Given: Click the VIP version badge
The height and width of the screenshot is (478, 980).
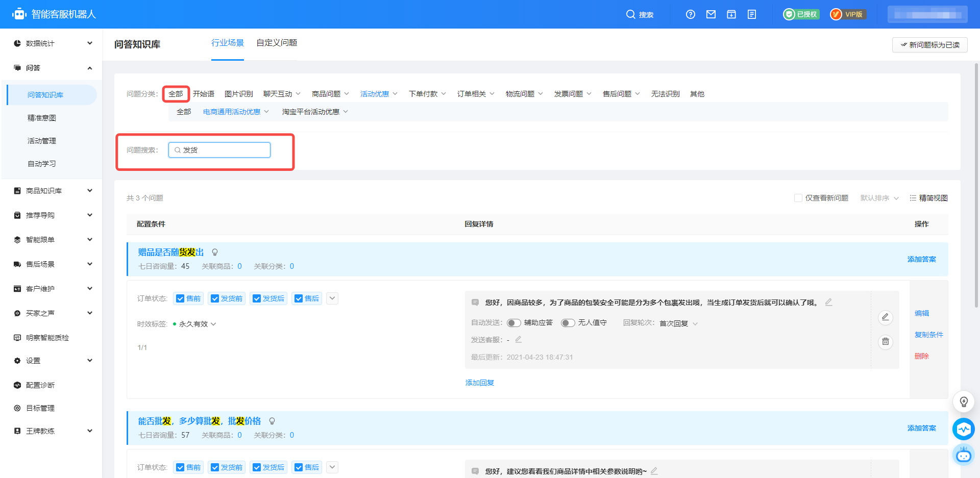Looking at the screenshot, I should [x=848, y=14].
